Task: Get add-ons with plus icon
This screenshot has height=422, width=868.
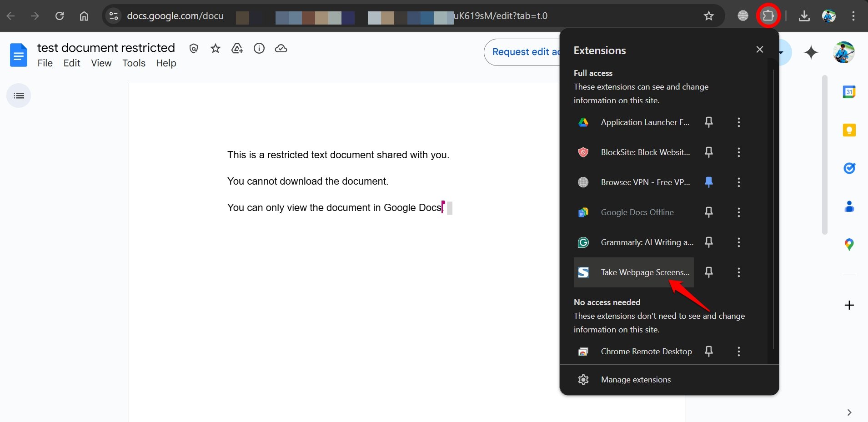Action: 849,305
